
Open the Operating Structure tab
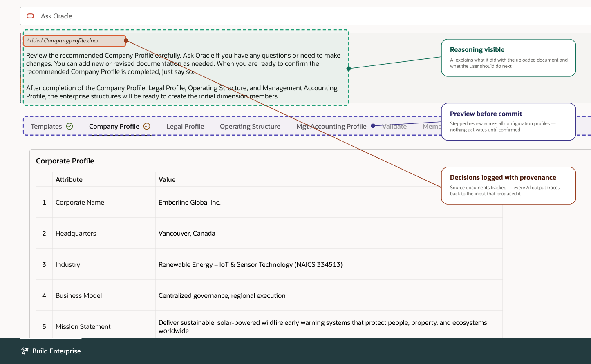(x=250, y=126)
